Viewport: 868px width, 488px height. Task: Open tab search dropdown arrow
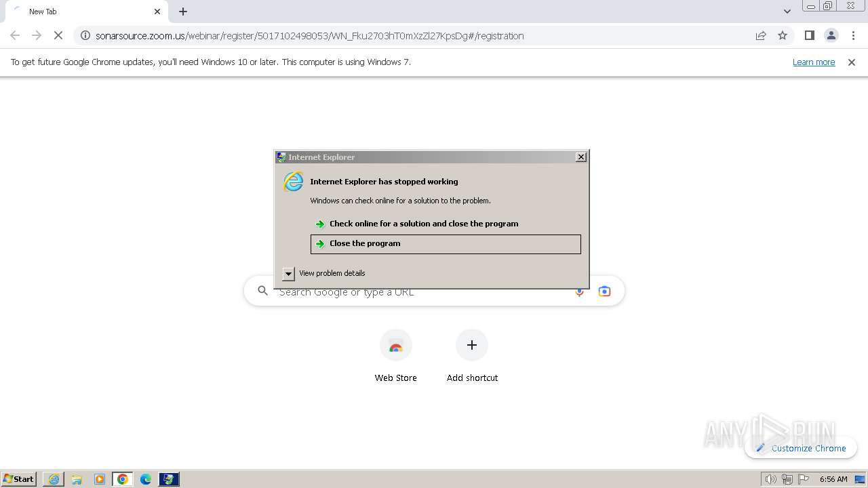[x=787, y=12]
